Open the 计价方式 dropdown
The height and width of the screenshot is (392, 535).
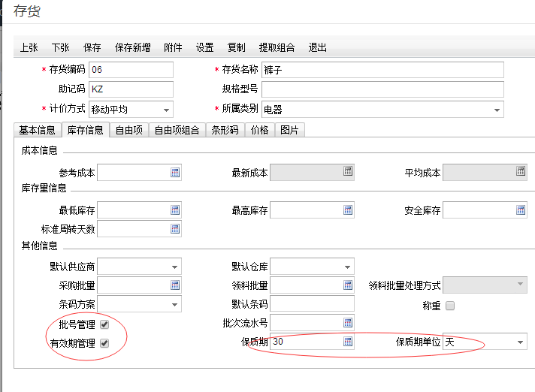click(167, 110)
